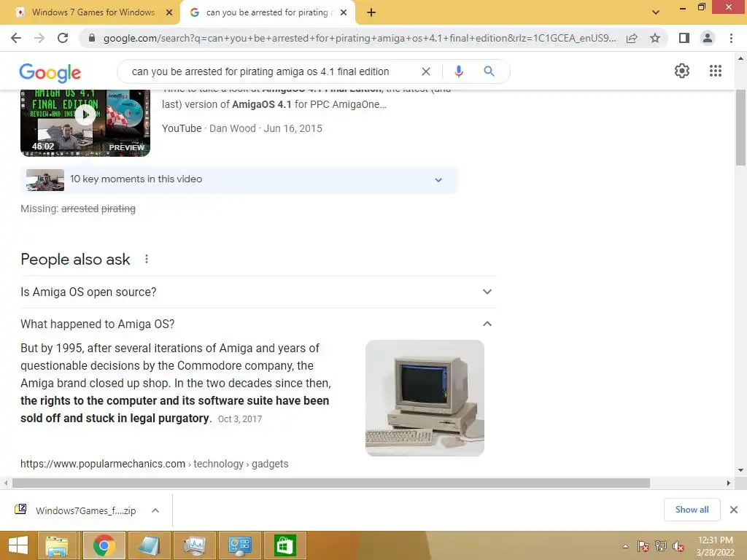Viewport: 747px width, 560px height.
Task: Open volume tray icon
Action: [678, 546]
